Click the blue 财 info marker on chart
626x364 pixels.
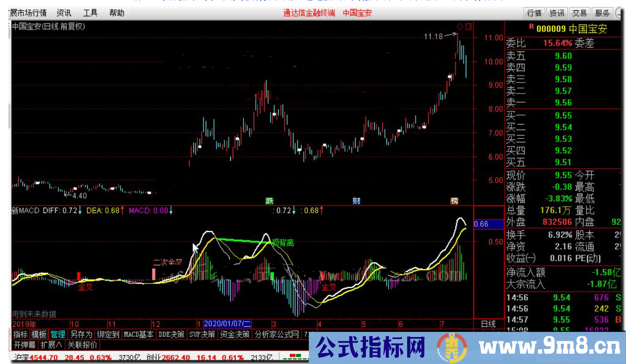[356, 201]
